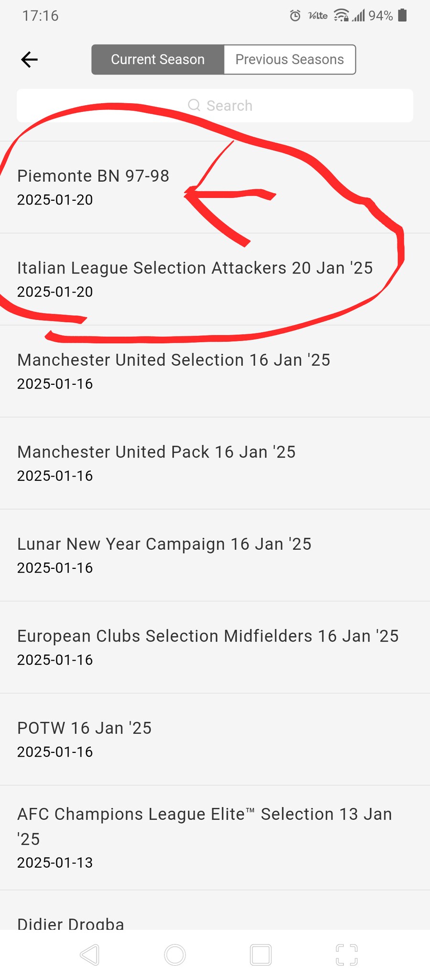
Task: Tap the Didier Drogba list item
Action: (71, 922)
